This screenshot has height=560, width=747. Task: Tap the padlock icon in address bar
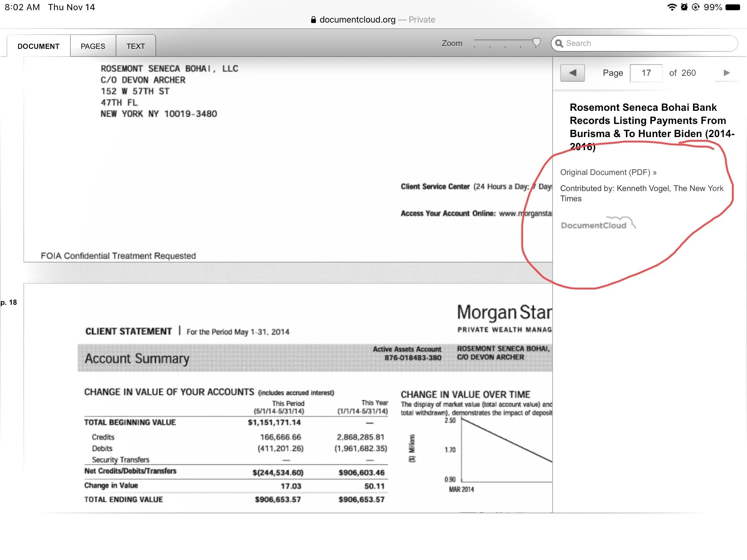click(313, 20)
